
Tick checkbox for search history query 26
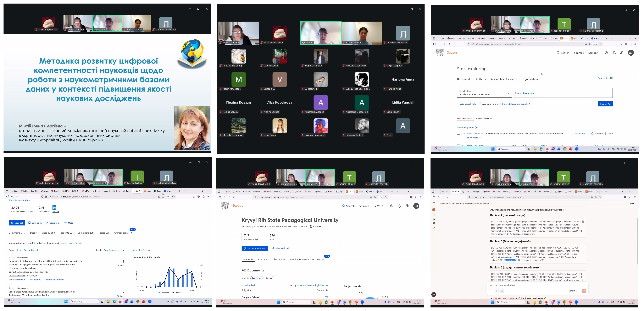click(459, 133)
